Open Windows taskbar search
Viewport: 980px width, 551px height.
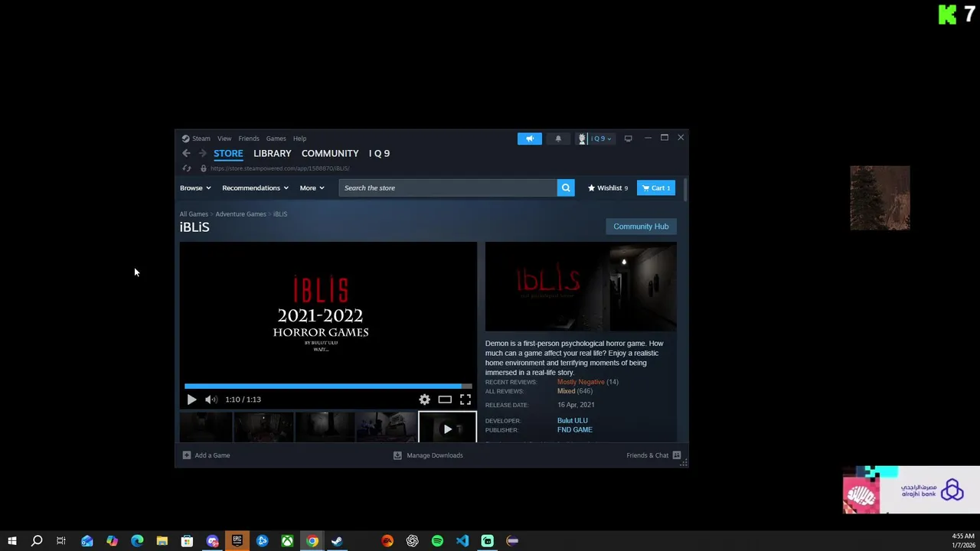point(37,541)
